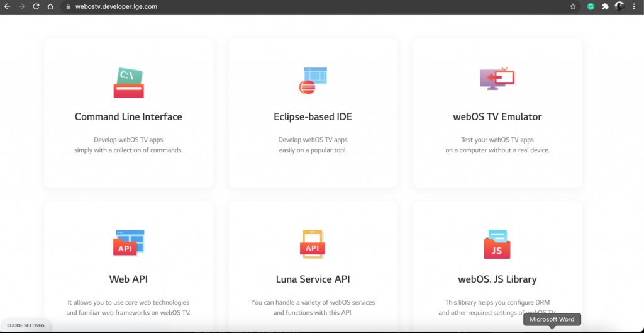Open the Eclipse-based IDE heading
Screen dimensions: 644x333
313,116
